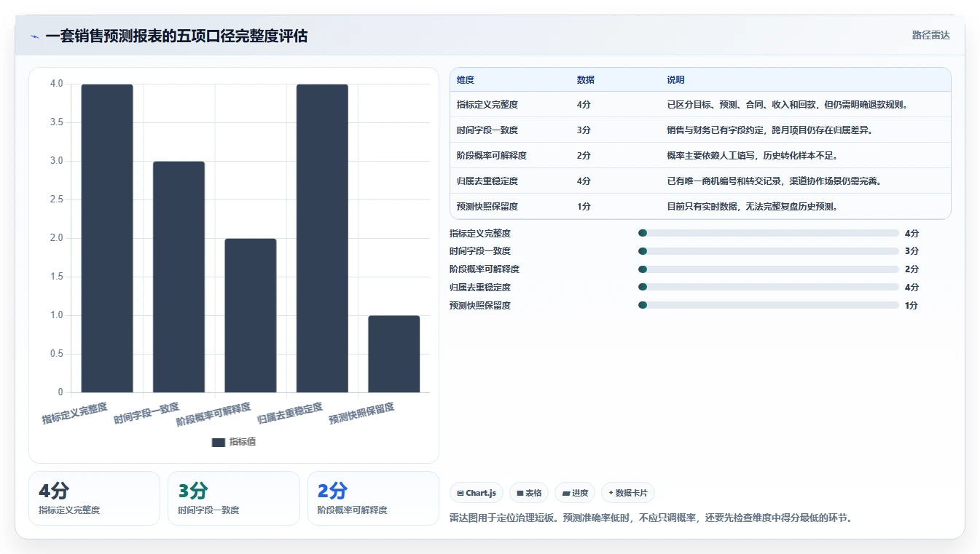This screenshot has width=980, height=554.
Task: Click the title 一套销售预测报表的五项口径完整度评估
Action: click(176, 36)
